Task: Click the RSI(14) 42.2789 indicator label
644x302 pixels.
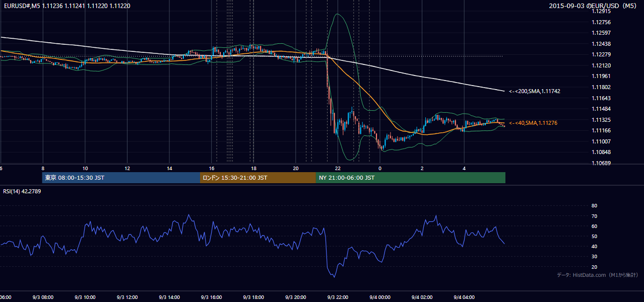Action: click(22, 191)
